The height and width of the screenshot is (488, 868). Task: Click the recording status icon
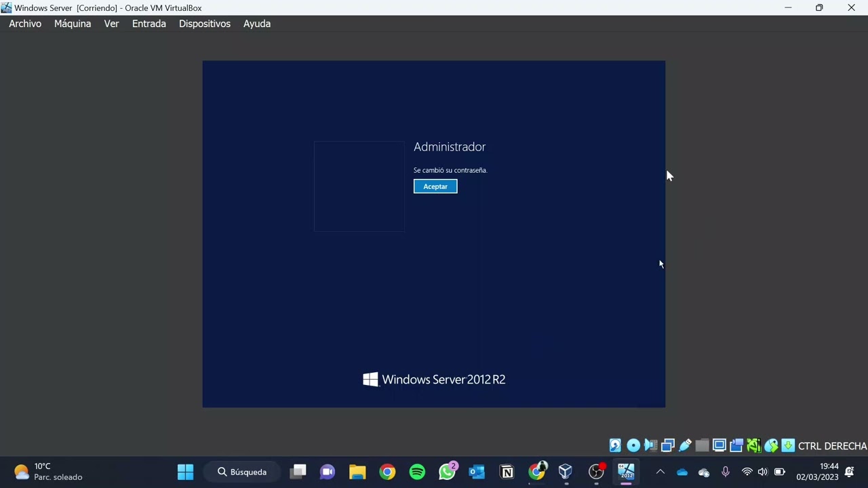736,445
